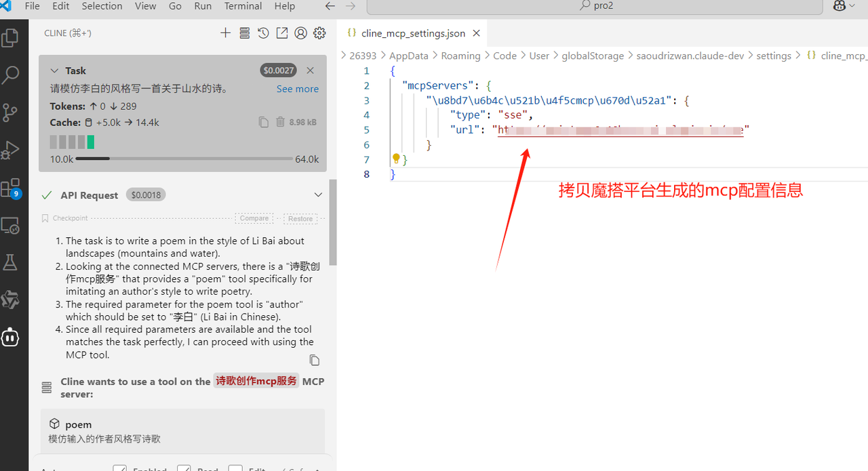
Task: Open Cline MCP Servers icon in header
Action: (245, 33)
